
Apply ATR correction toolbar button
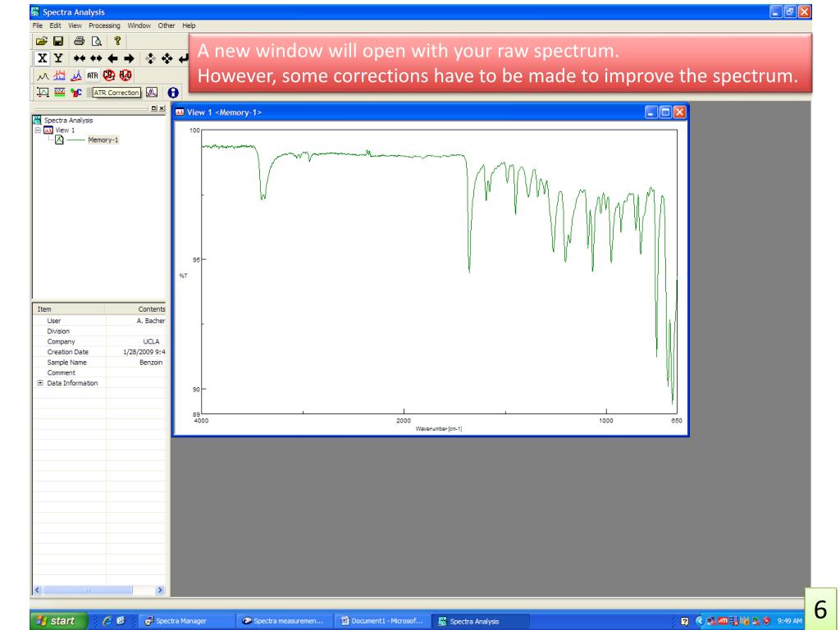tap(93, 75)
